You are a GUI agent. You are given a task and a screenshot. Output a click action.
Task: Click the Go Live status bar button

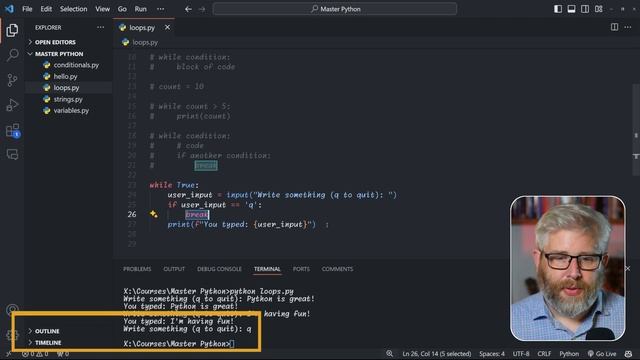coord(602,354)
